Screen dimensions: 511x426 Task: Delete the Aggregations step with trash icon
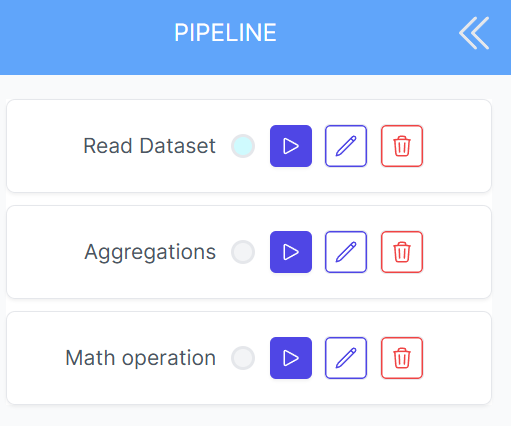(x=402, y=252)
